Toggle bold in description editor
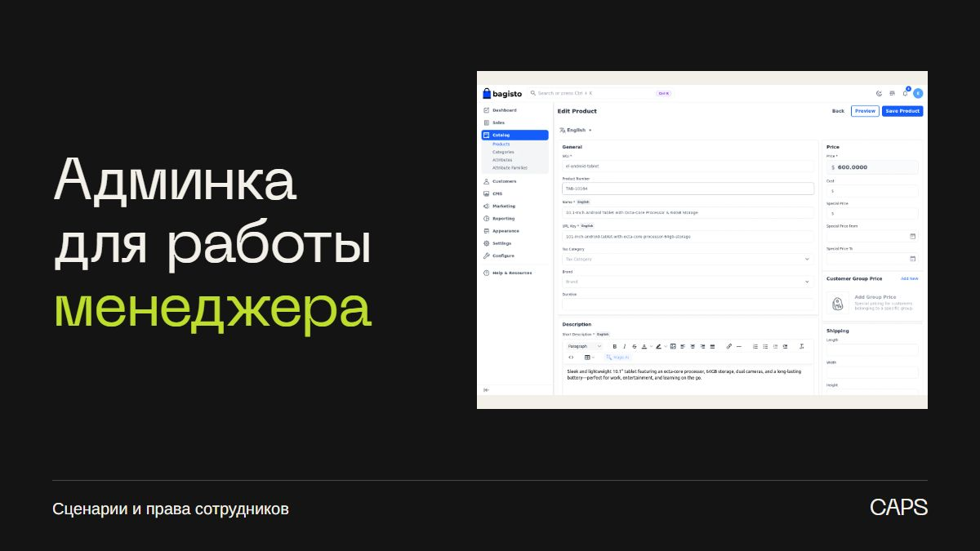Viewport: 980px width, 551px height. click(x=614, y=346)
